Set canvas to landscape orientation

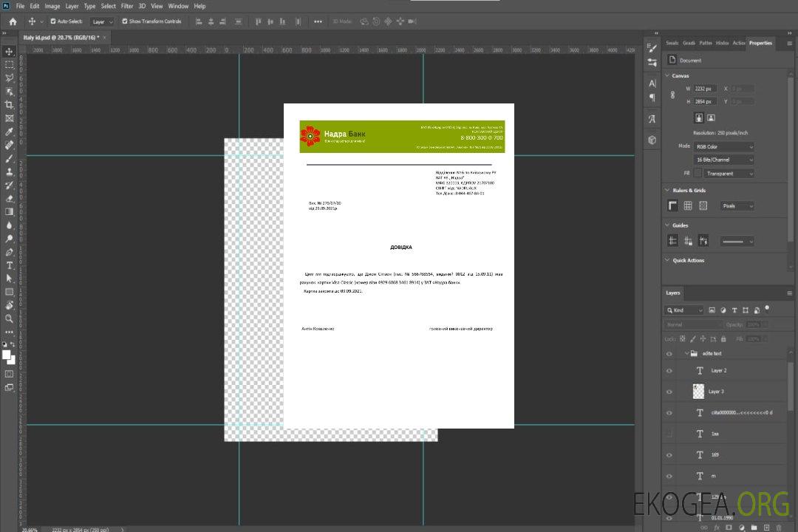[x=711, y=117]
